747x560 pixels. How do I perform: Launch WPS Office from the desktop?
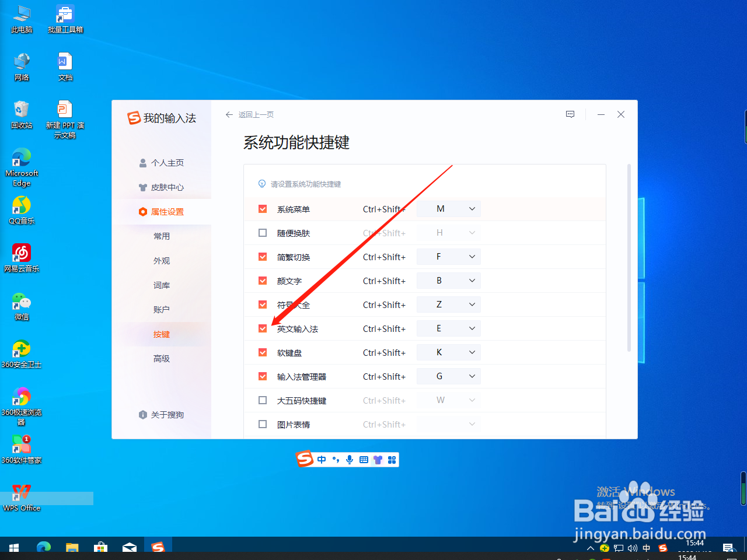click(22, 497)
